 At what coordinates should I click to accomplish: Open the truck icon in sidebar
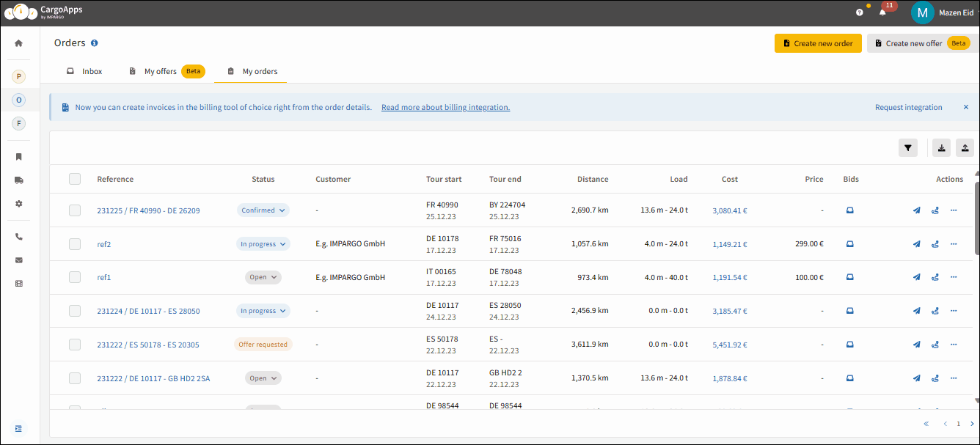point(19,180)
